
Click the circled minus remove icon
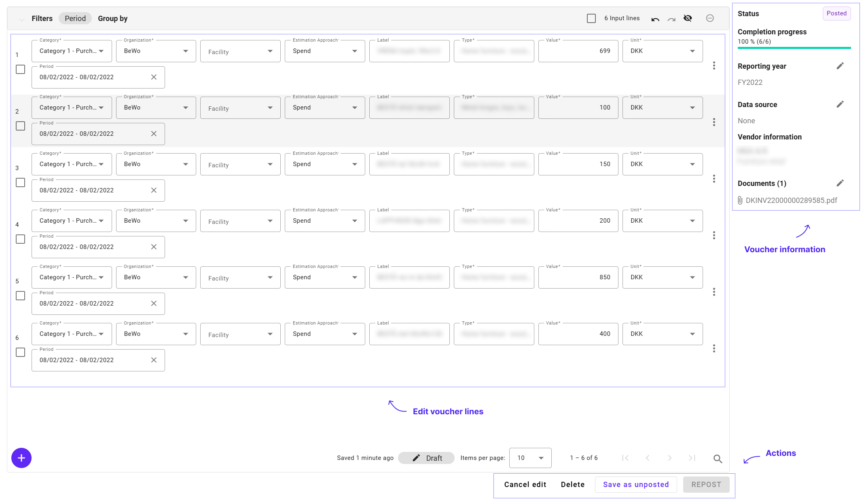(710, 18)
